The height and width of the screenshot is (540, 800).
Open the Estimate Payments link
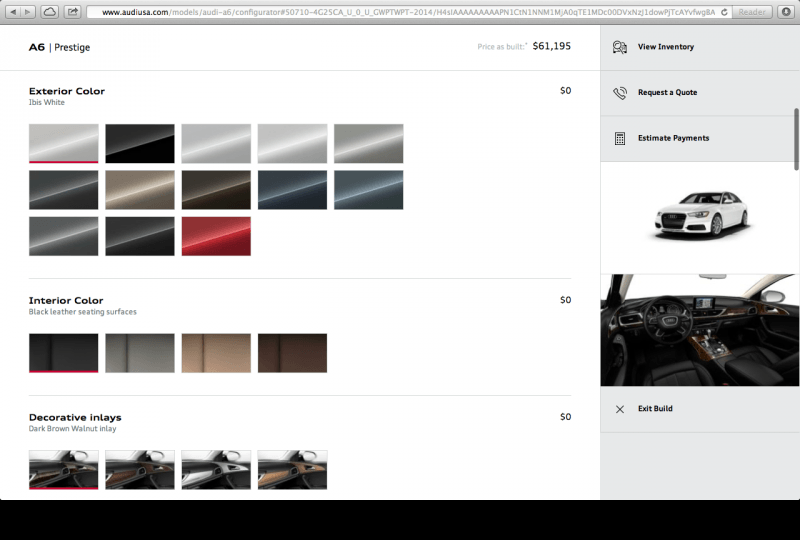coord(673,138)
